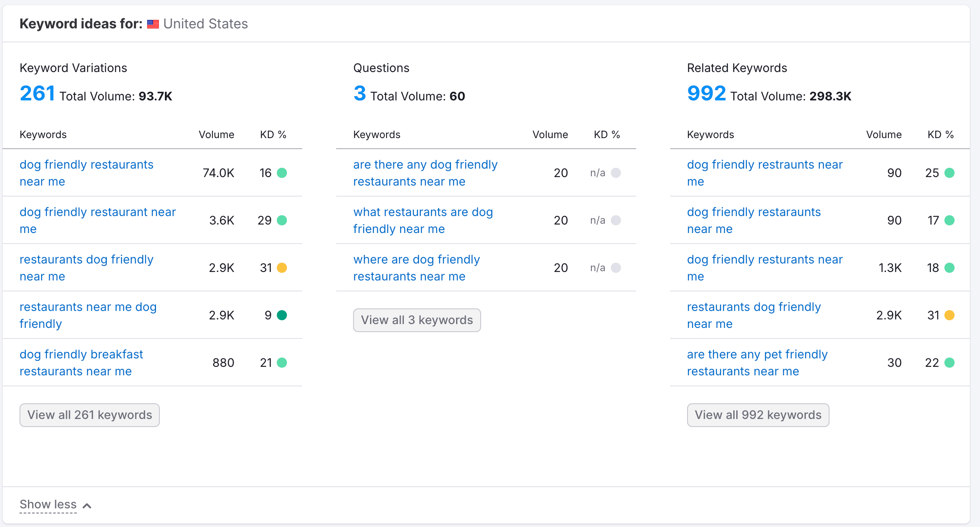Click the 992 Related Keywords count
Viewport: 980px width, 527px height.
tap(706, 94)
